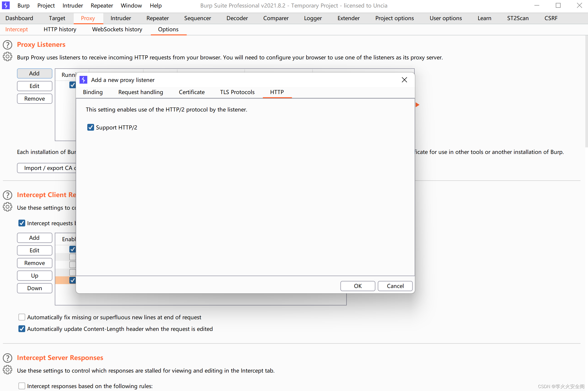Viewport: 588px width, 391px height.
Task: Toggle the Running checkbox of the listener row
Action: (x=72, y=85)
